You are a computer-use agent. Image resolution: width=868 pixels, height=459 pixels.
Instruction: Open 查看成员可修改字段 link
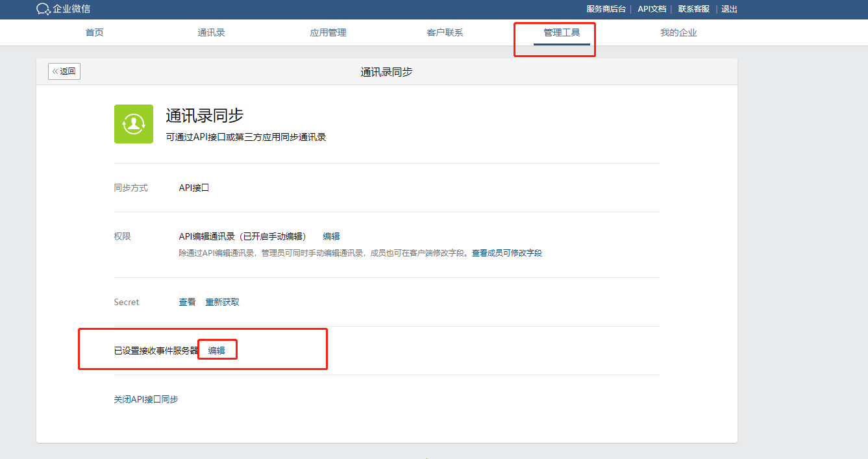tap(507, 253)
